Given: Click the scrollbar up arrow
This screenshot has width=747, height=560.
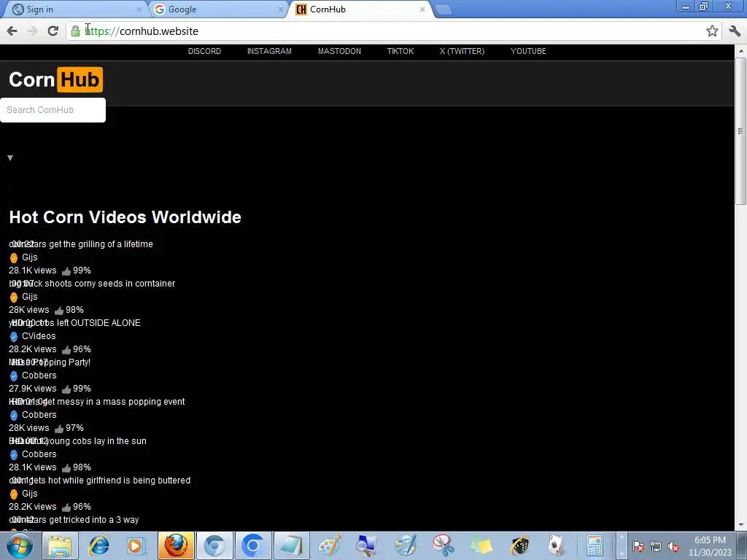Looking at the screenshot, I should pos(740,50).
